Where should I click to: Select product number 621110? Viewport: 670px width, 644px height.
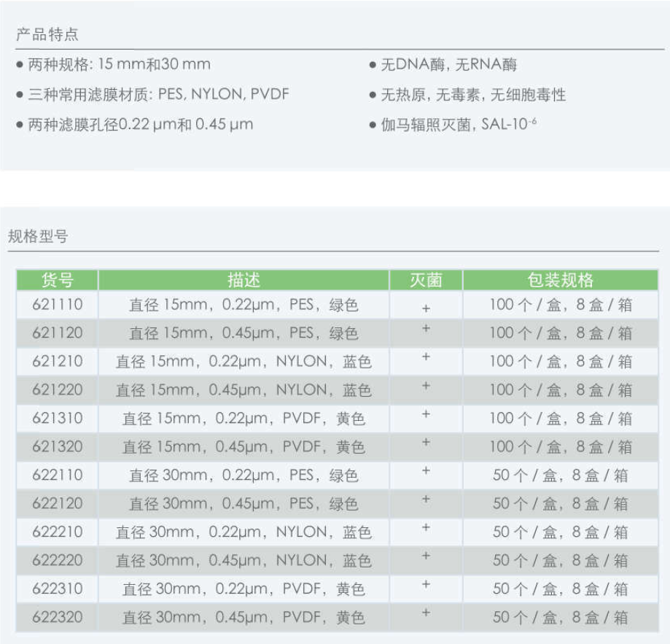(x=58, y=305)
